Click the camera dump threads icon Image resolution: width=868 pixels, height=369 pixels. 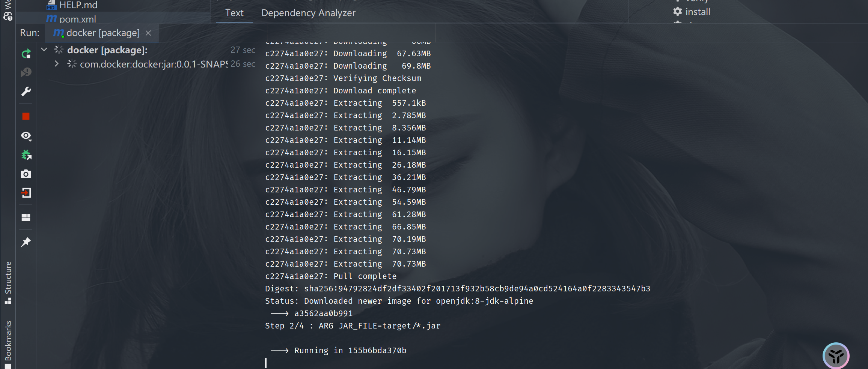(x=26, y=174)
